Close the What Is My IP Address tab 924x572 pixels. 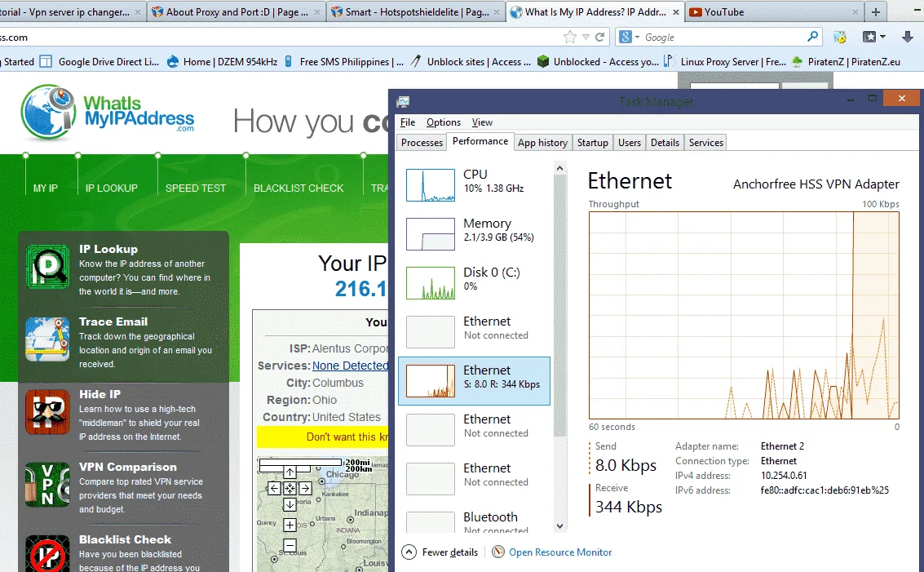[x=676, y=11]
